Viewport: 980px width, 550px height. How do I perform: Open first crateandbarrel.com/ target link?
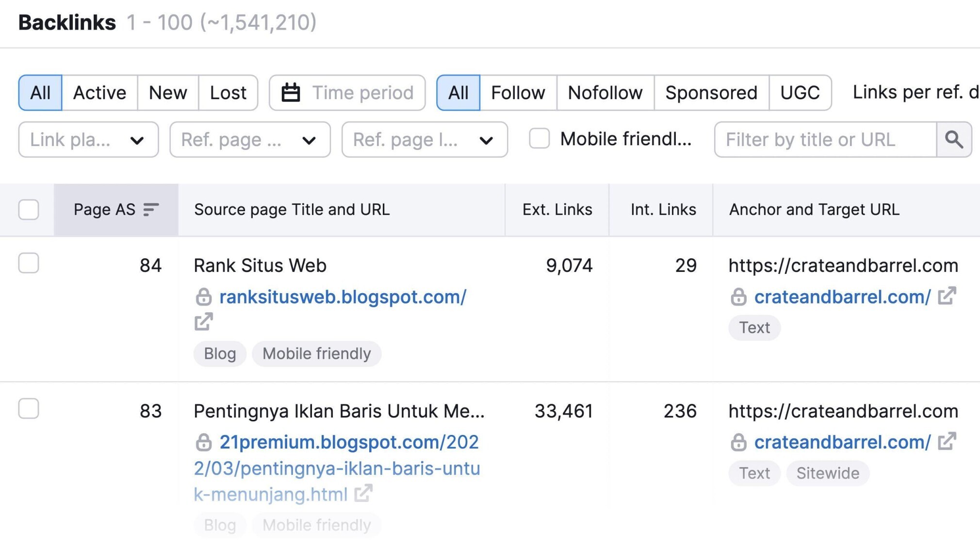[x=842, y=297]
